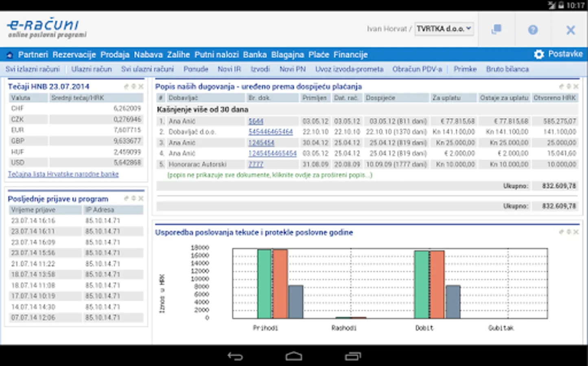Open document number 545446465464
This screenshot has height=366, width=588.
coord(271,132)
